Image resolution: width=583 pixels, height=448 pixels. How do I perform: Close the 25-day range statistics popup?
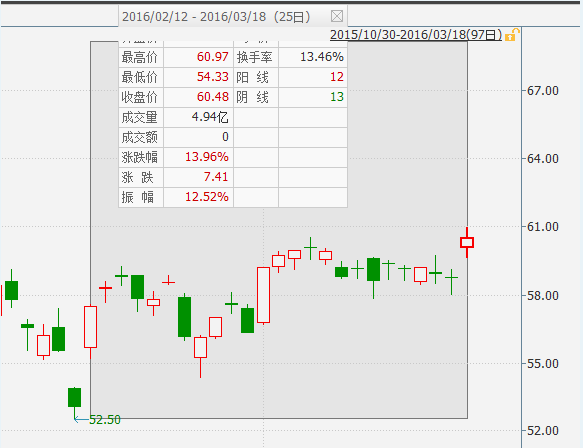point(337,16)
